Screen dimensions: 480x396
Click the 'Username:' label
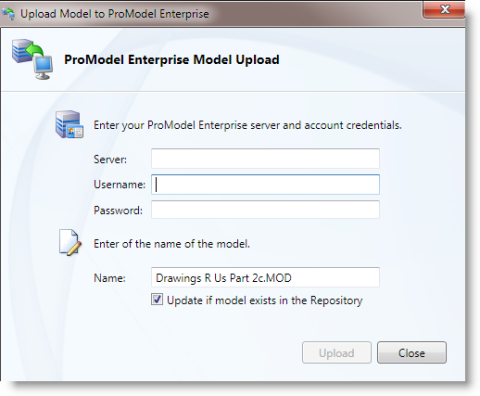[119, 184]
